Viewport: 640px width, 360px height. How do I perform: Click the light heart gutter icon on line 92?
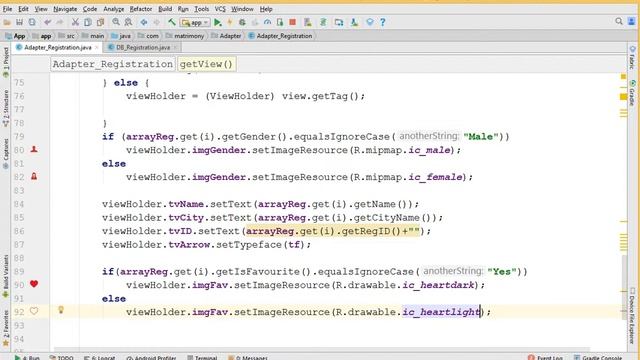pyautogui.click(x=34, y=311)
